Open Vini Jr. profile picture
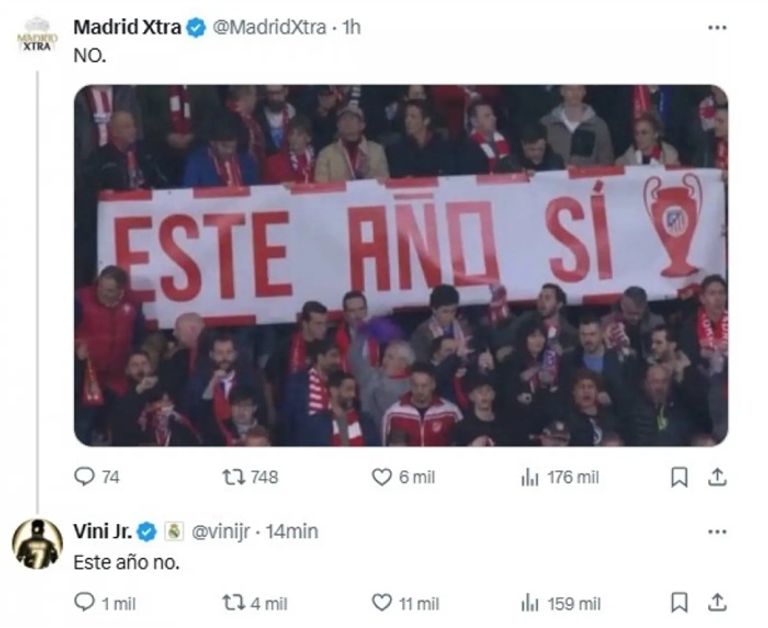Viewport: 768px width, 628px height. coord(37,544)
